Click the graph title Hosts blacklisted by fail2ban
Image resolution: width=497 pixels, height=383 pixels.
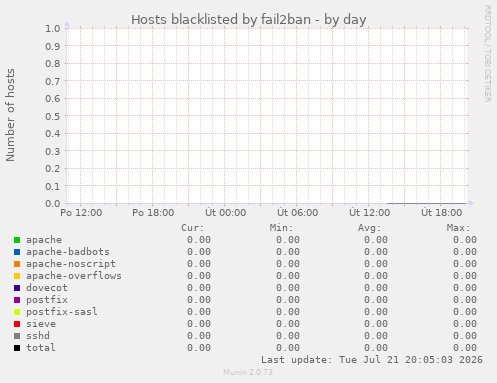point(249,20)
